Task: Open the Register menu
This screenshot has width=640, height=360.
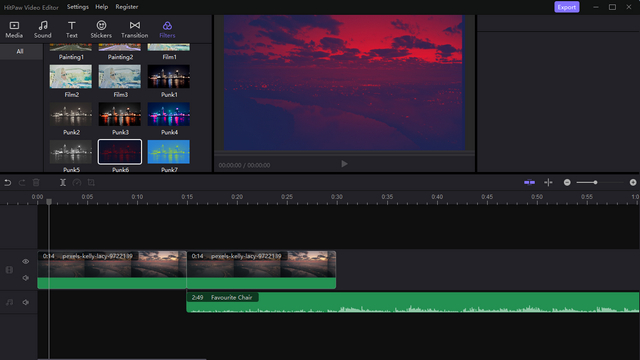Action: (127, 7)
